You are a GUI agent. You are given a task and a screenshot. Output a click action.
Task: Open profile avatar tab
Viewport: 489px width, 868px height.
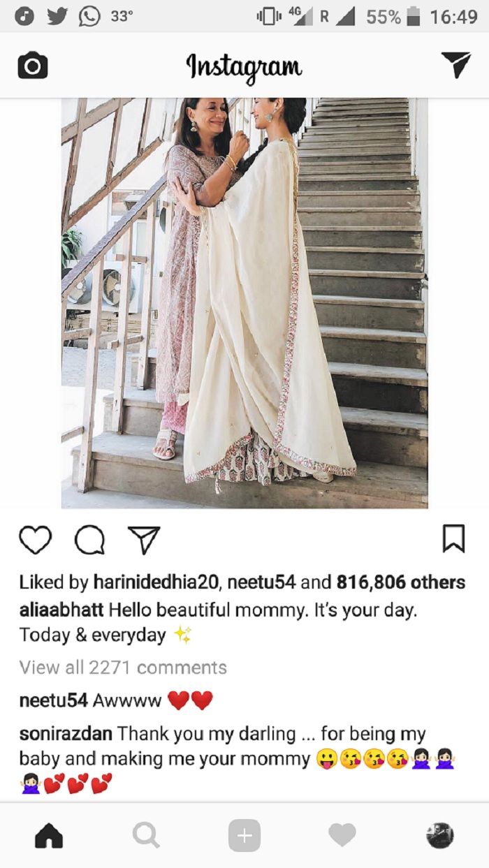point(440,835)
